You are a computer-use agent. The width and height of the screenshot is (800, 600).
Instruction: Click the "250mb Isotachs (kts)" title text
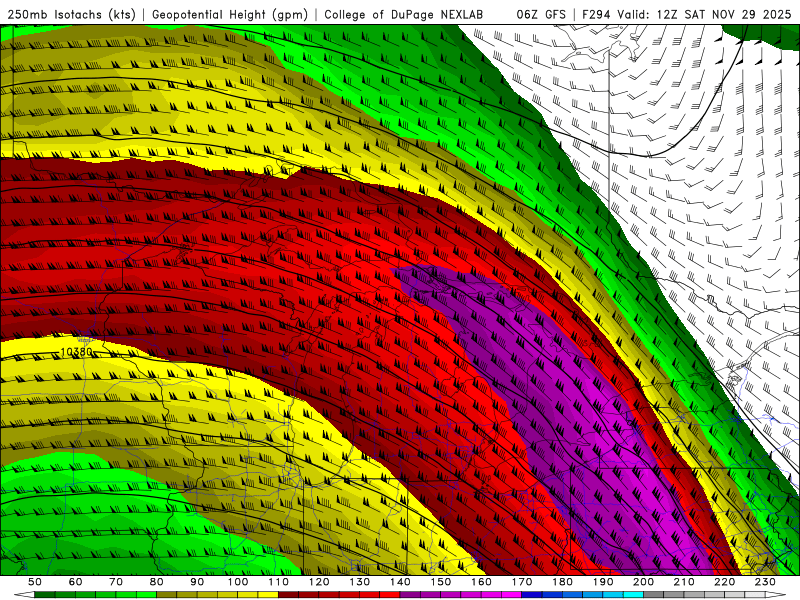tap(71, 15)
